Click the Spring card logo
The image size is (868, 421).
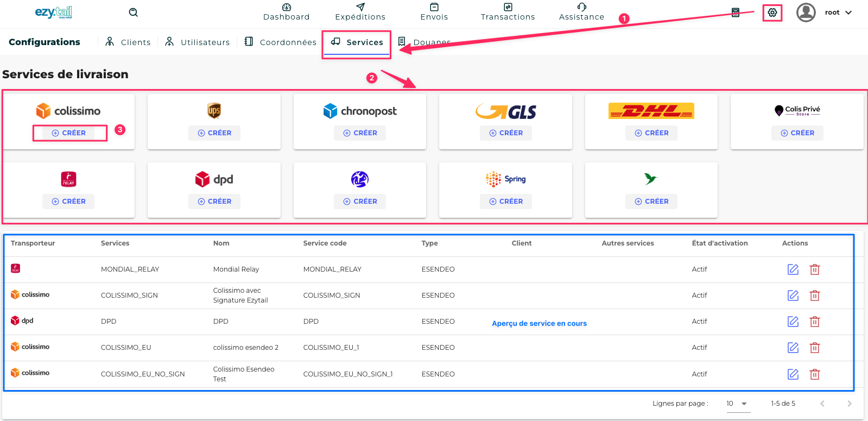click(506, 179)
